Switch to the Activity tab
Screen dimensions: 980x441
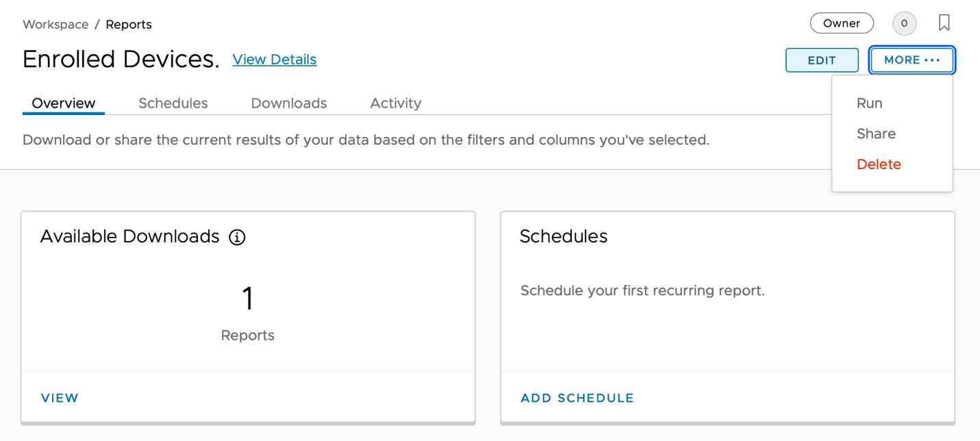tap(395, 103)
